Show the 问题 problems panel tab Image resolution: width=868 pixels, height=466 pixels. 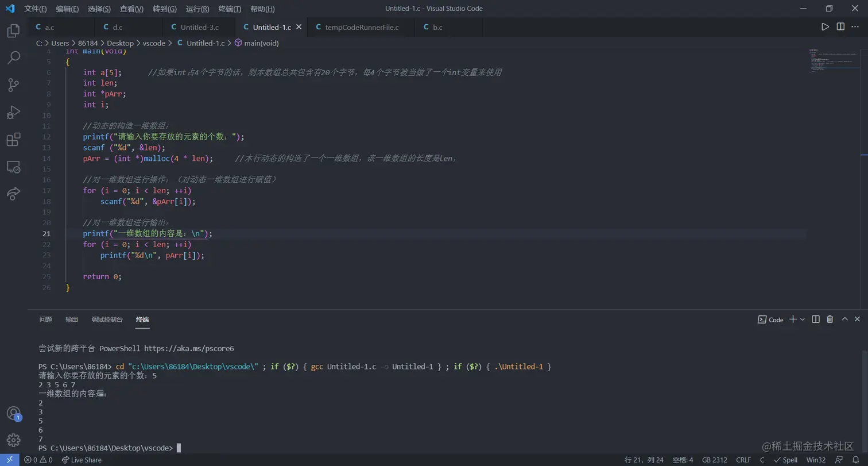[46, 319]
